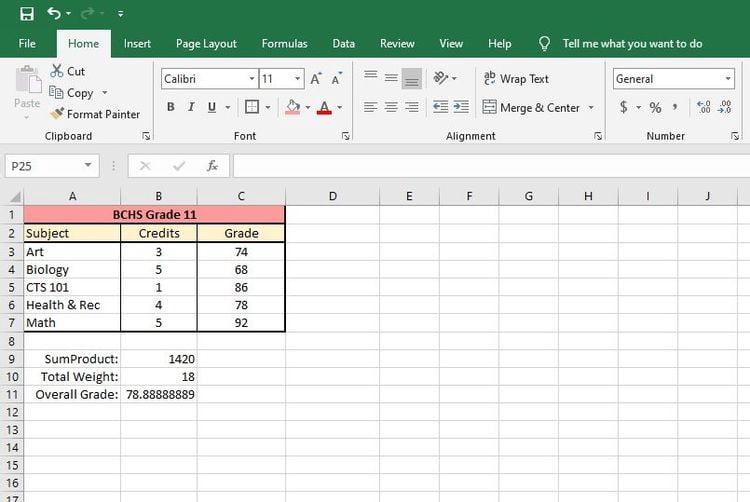750x502 pixels.
Task: Click the Increase Indent icon
Action: pos(461,107)
